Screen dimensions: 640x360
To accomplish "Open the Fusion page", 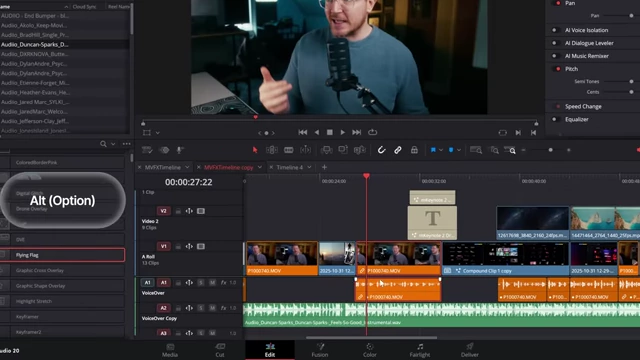I will 320,350.
